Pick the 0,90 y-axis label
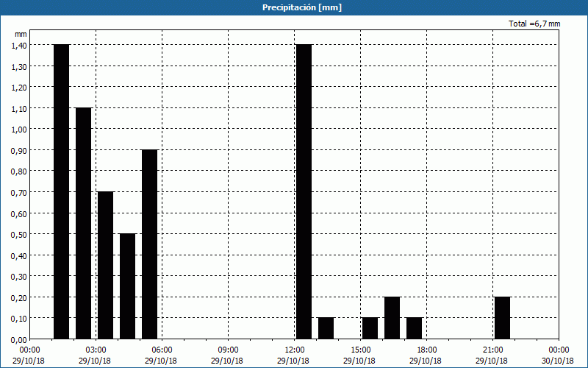This screenshot has width=588, height=368. [20, 151]
